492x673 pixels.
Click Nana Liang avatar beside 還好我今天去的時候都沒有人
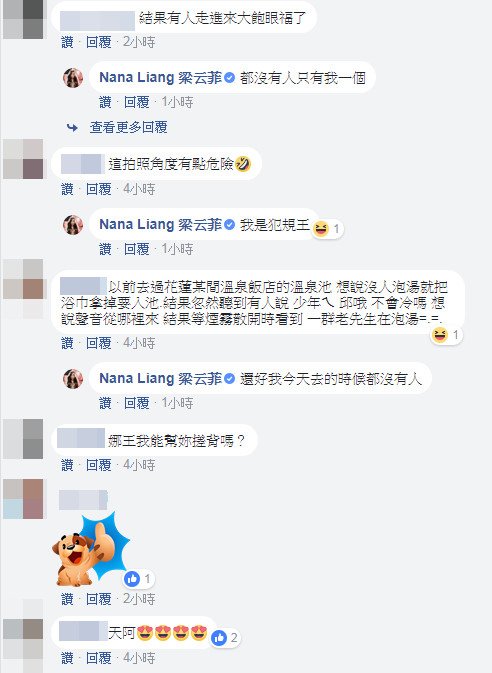pyautogui.click(x=73, y=379)
